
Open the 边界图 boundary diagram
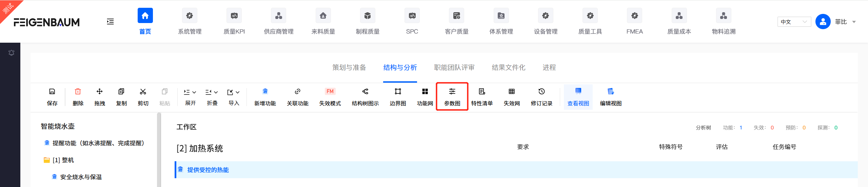398,97
